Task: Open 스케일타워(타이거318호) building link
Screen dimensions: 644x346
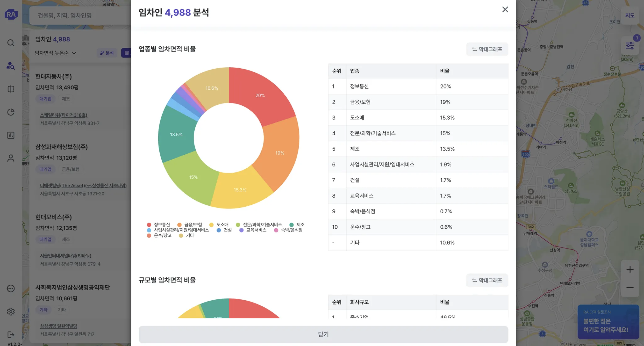Action: (63, 115)
